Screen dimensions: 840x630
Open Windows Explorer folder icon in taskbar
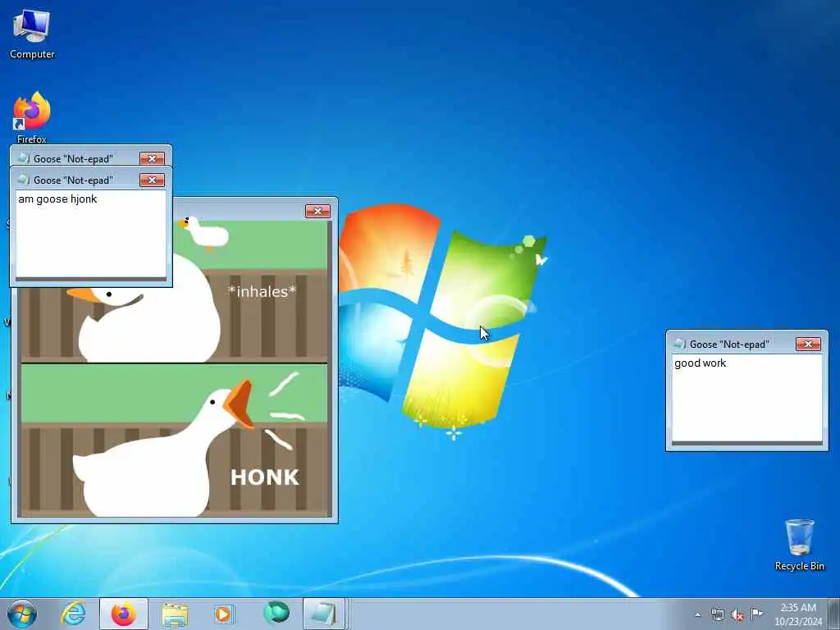click(x=175, y=614)
